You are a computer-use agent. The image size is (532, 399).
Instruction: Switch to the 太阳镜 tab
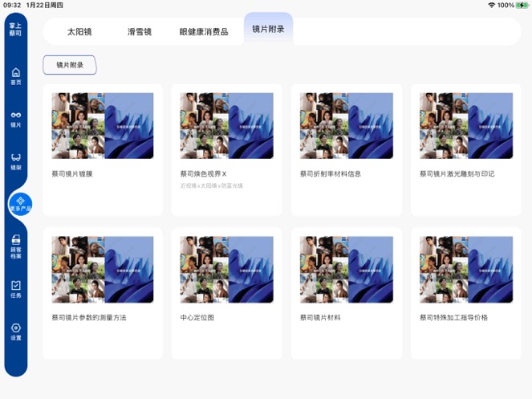[79, 32]
